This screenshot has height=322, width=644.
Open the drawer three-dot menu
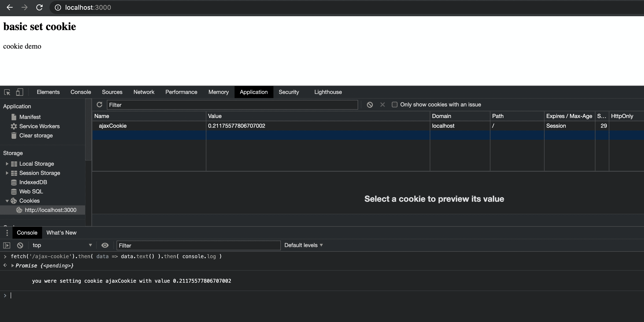[7, 233]
